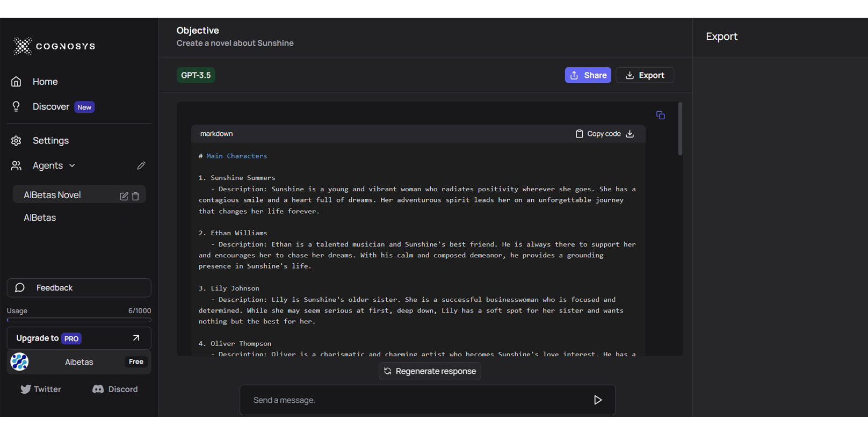Regenerate the response
Viewport: 868px width, 434px height.
(430, 371)
